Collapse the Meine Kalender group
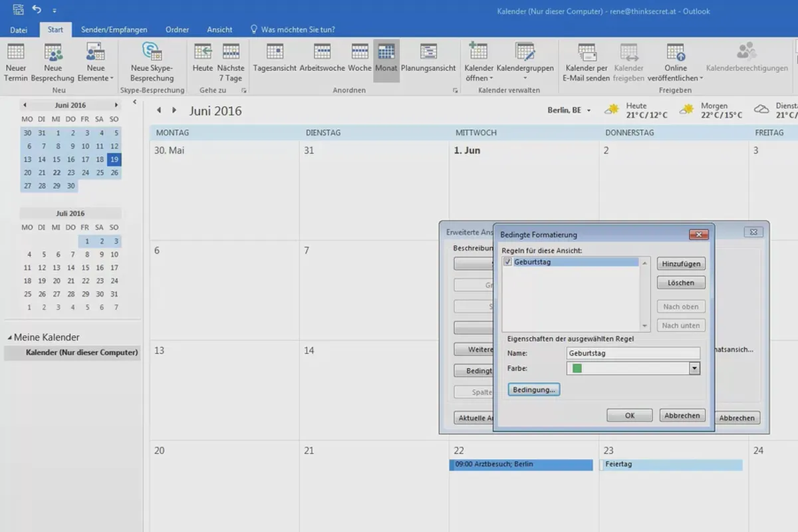This screenshot has height=532, width=798. tap(10, 337)
